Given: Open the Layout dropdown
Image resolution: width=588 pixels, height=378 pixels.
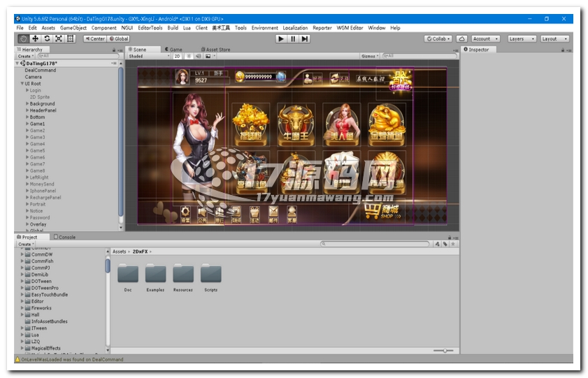Looking at the screenshot, I should [555, 38].
